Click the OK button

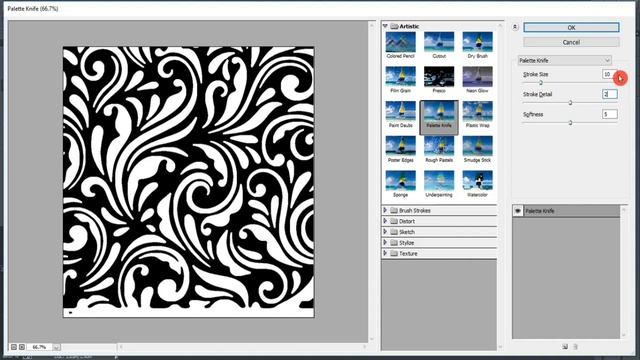[571, 27]
